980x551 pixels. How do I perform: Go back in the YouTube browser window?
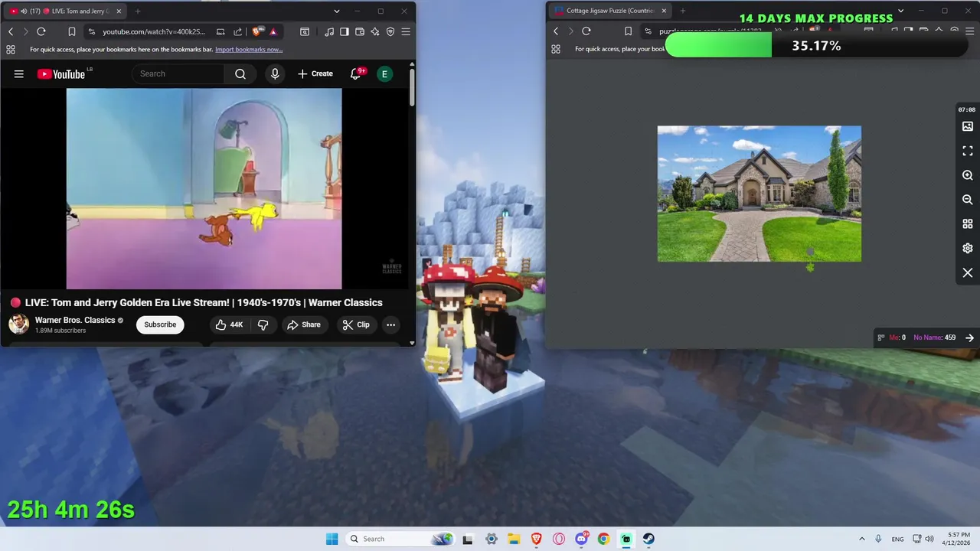[11, 31]
